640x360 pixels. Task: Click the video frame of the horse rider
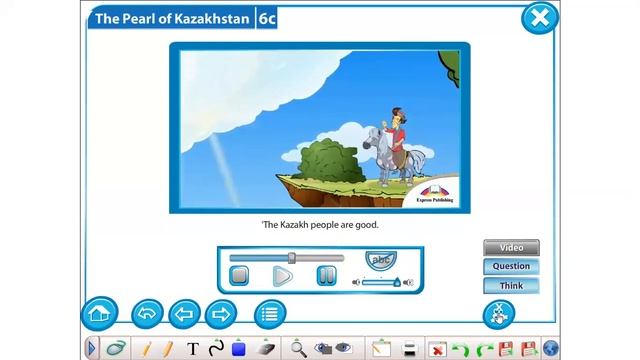pos(320,128)
